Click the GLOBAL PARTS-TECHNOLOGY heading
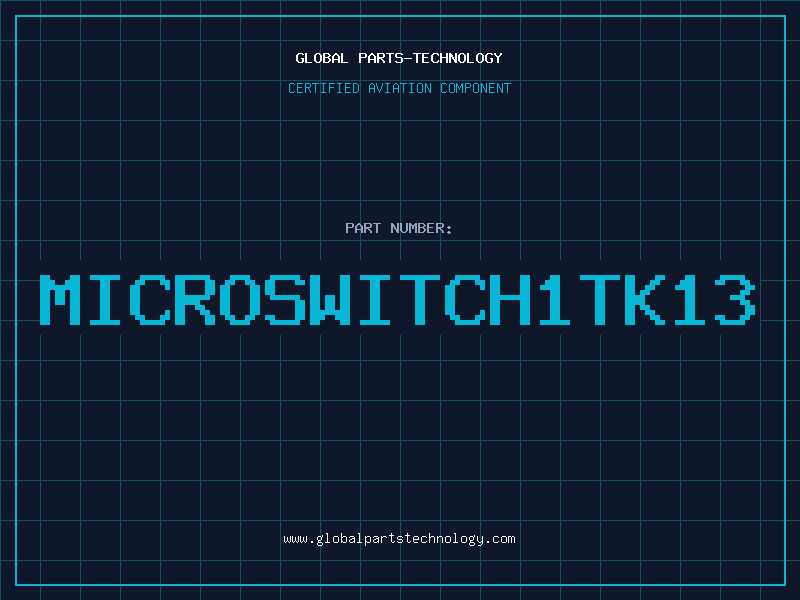Image resolution: width=800 pixels, height=600 pixels. tap(399, 58)
